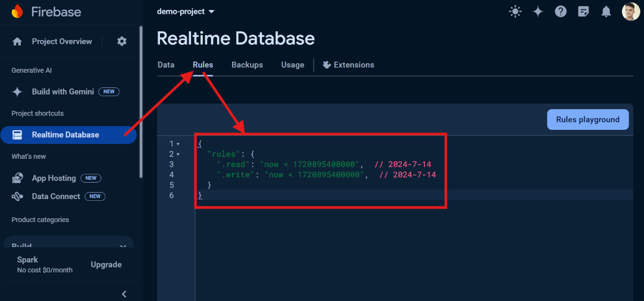Open the notifications bell
644x301 pixels.
(x=606, y=11)
